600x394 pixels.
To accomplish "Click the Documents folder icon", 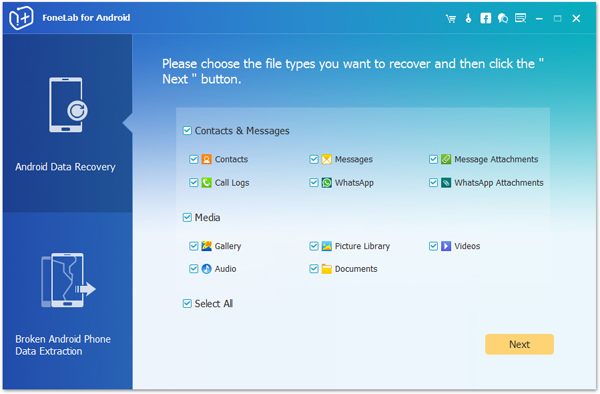I will click(327, 269).
